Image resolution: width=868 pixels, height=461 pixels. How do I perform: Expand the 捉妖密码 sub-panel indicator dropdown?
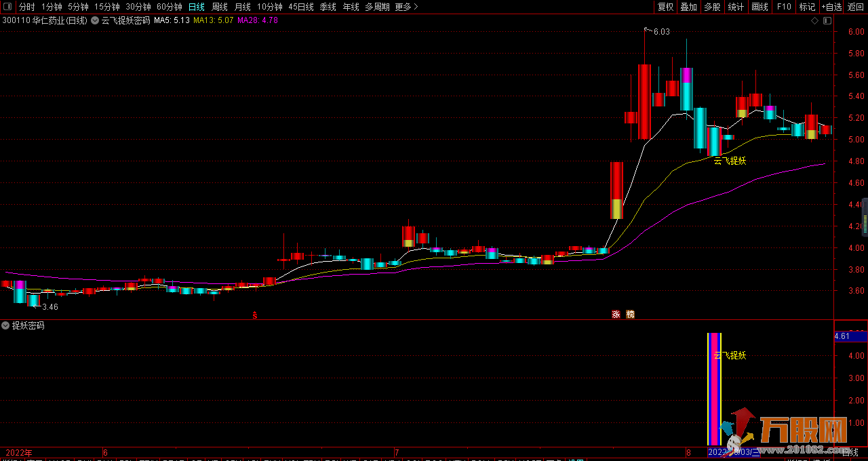click(x=5, y=325)
